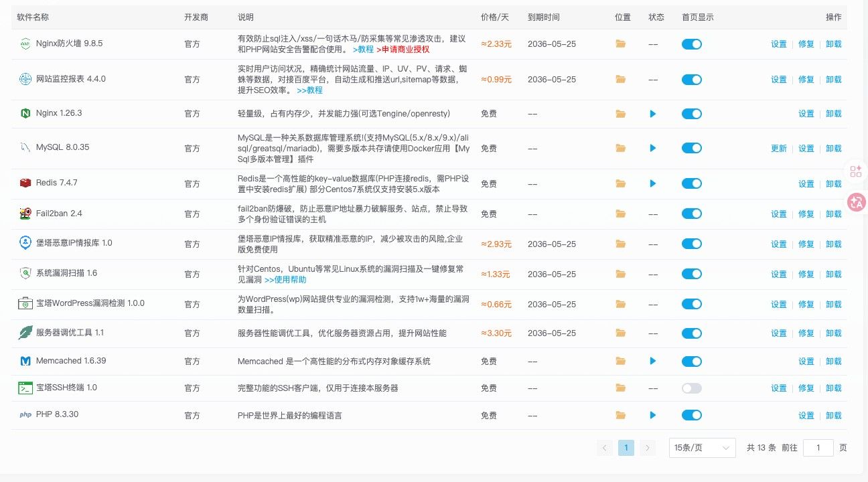The height and width of the screenshot is (482, 868).
Task: Click the Memcached M logo icon
Action: [x=25, y=361]
